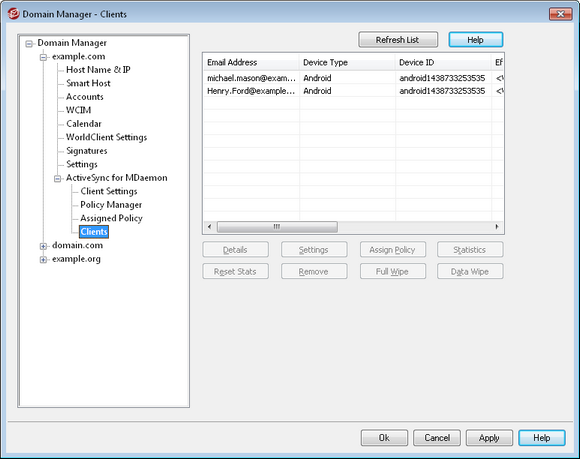Click the MDaemon app icon in title bar
The image size is (580, 459).
click(13, 14)
